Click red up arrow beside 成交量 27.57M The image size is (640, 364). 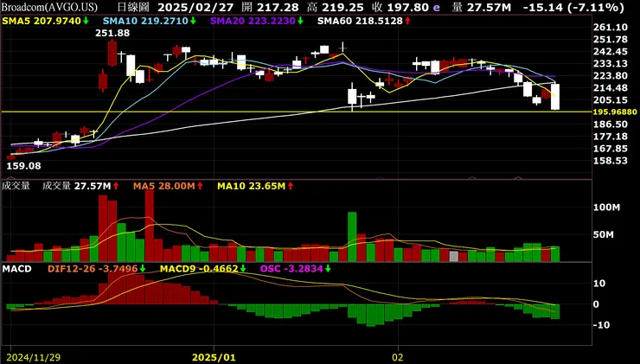pyautogui.click(x=116, y=186)
